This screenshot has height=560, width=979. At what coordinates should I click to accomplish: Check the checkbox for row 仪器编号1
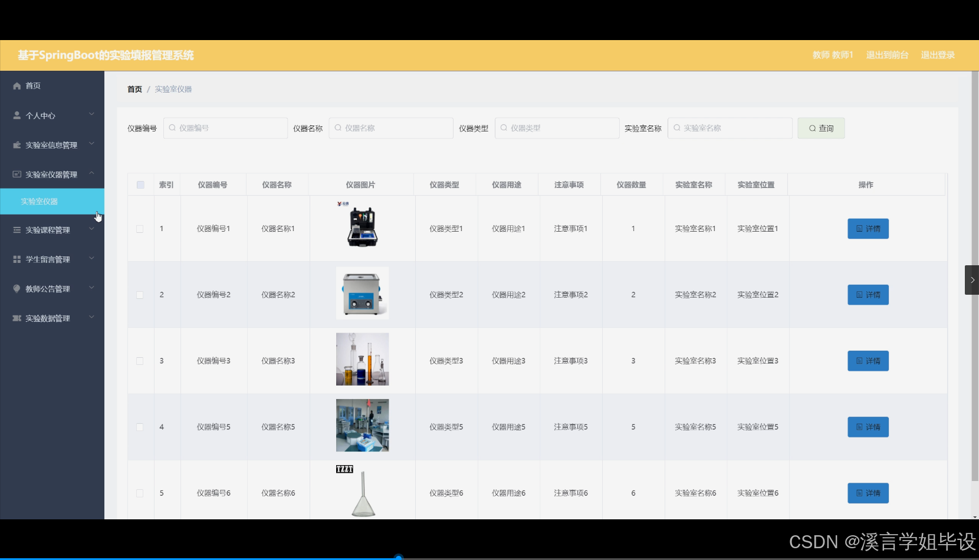coord(140,229)
